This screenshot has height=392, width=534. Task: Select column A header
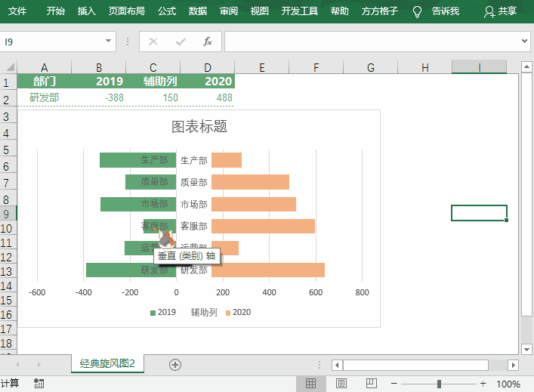(45, 67)
